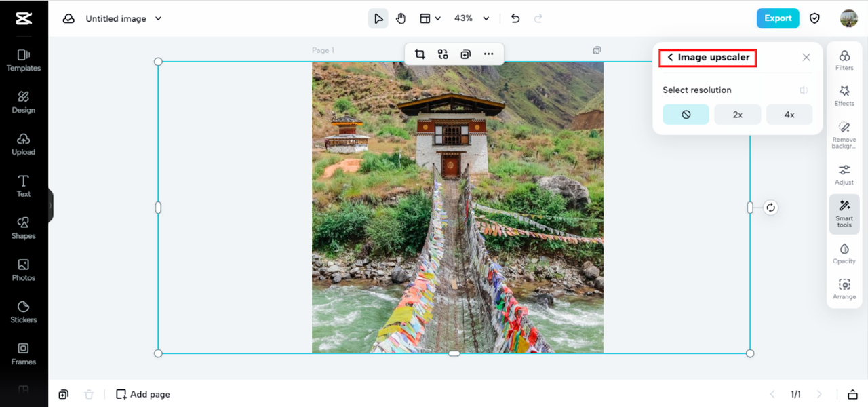This screenshot has width=868, height=407.
Task: Click the duplicate page icon above canvas
Action: point(597,50)
